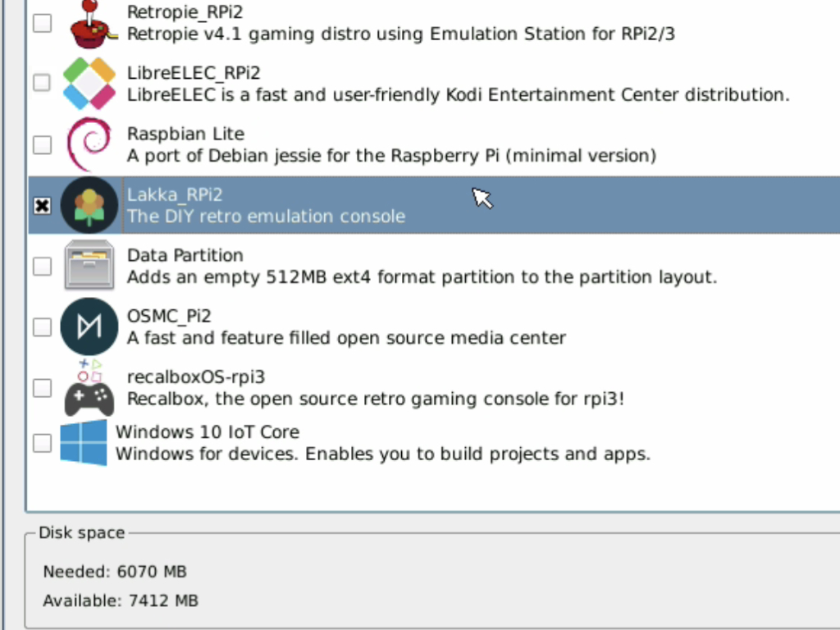Click the Lakka flower icon

click(x=89, y=205)
